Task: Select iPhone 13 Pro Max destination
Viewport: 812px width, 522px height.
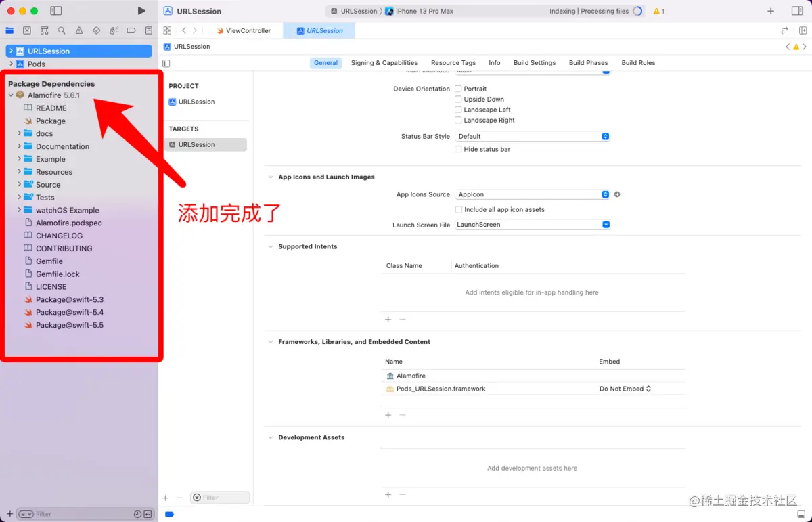Action: click(x=420, y=11)
